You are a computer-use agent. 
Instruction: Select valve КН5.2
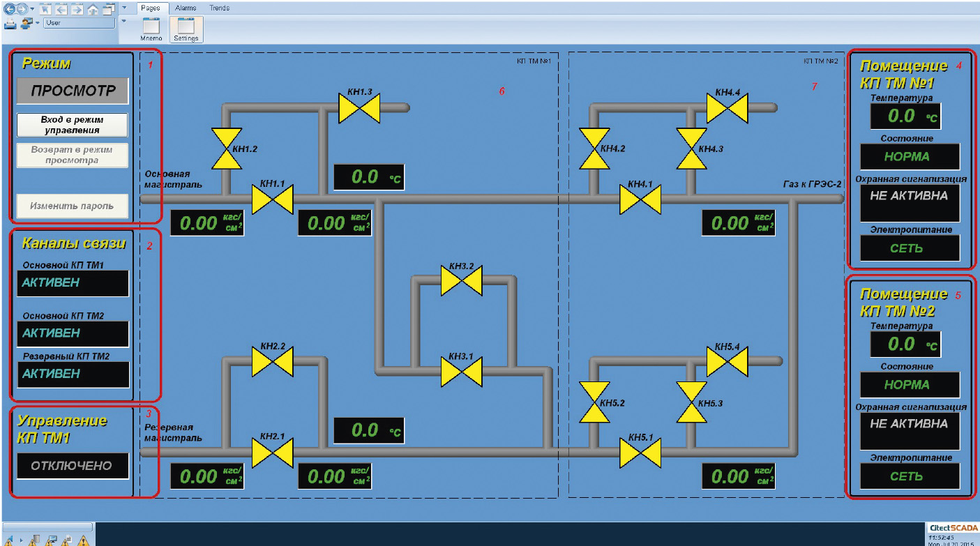coord(595,402)
